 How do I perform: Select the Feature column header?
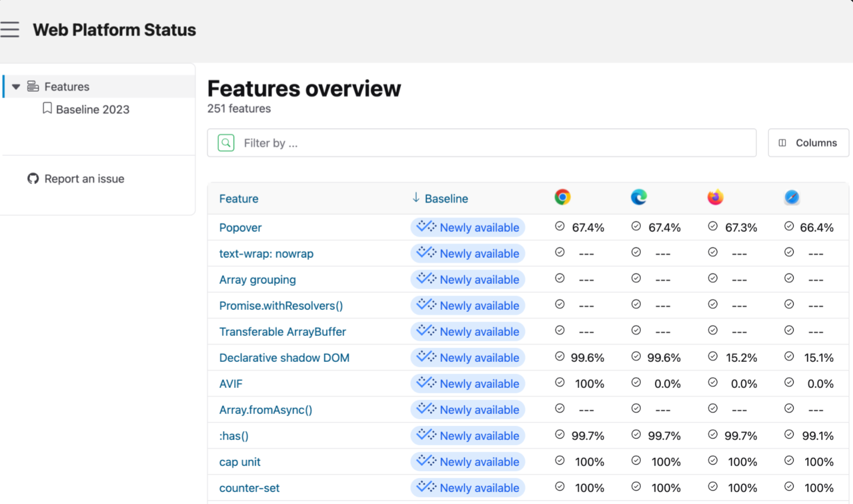click(238, 198)
